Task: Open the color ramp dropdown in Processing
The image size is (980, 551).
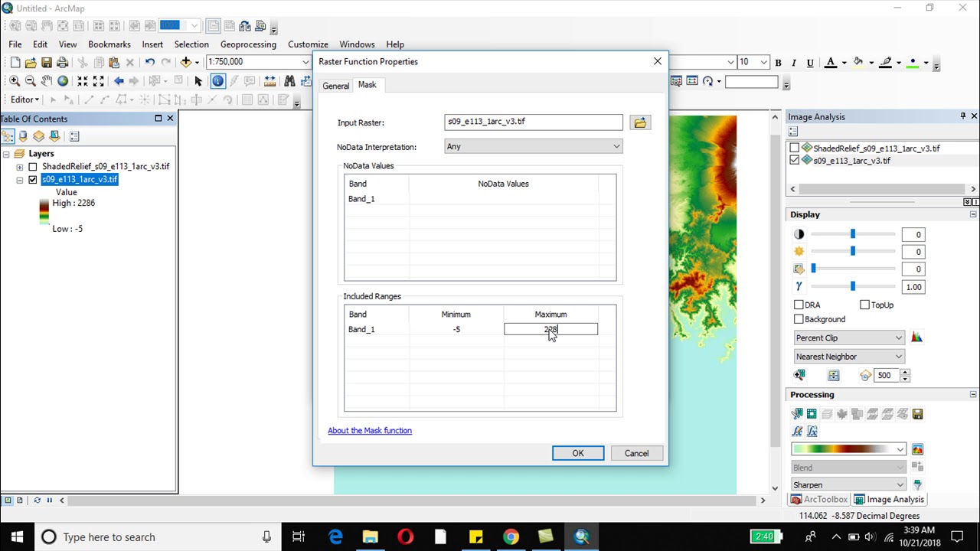Action: [849, 449]
